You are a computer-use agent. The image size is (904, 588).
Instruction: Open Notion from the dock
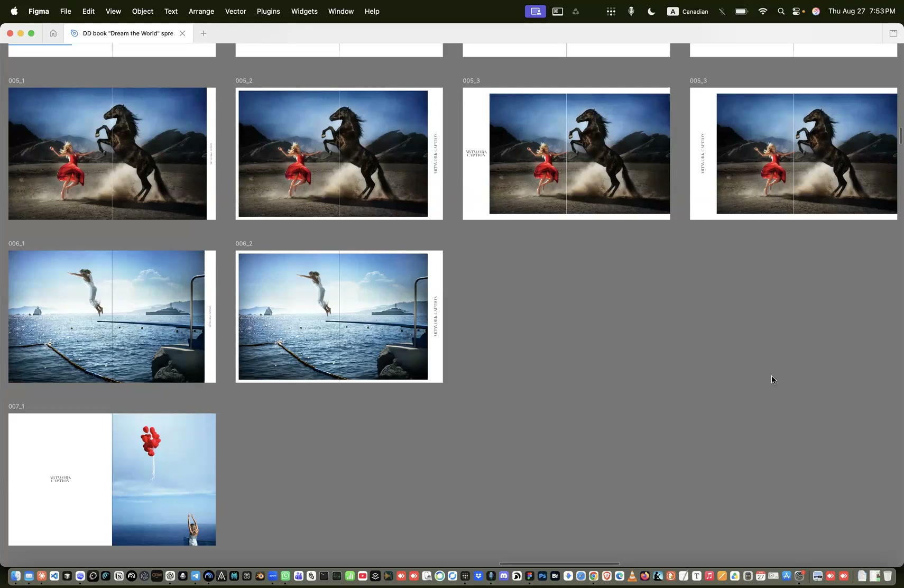click(119, 576)
